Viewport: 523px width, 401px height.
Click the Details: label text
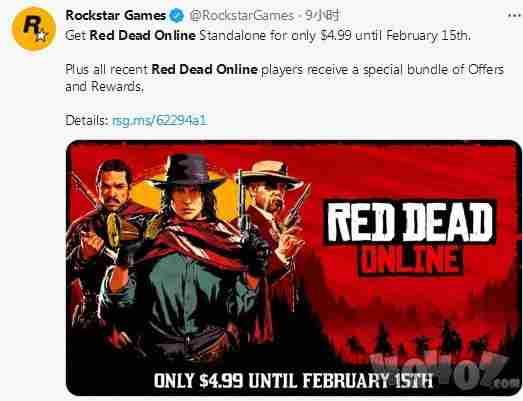pos(87,120)
